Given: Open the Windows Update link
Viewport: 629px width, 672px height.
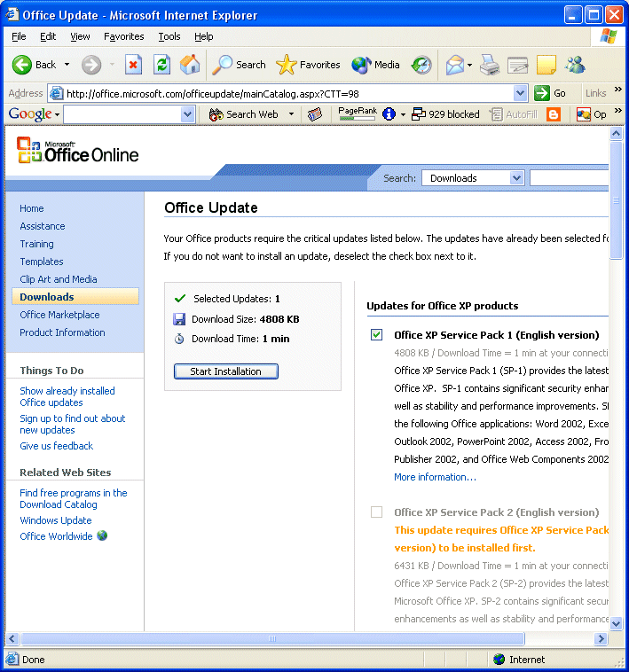Looking at the screenshot, I should [x=56, y=520].
